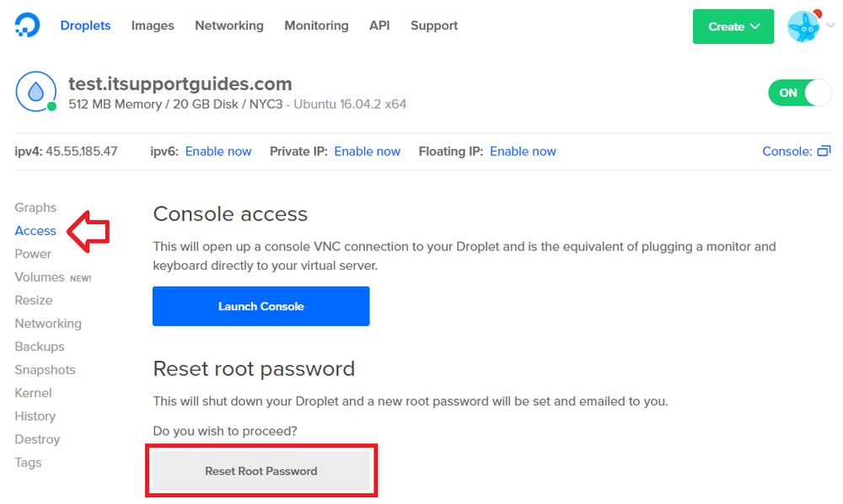Enable Floating IP now link
The height and width of the screenshot is (504, 843).
tap(524, 152)
